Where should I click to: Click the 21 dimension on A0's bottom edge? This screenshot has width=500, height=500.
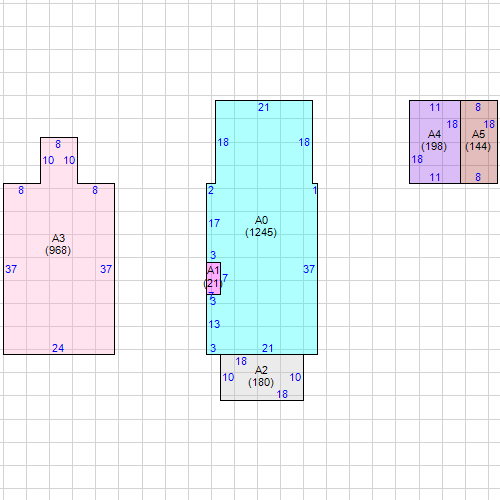(268, 348)
